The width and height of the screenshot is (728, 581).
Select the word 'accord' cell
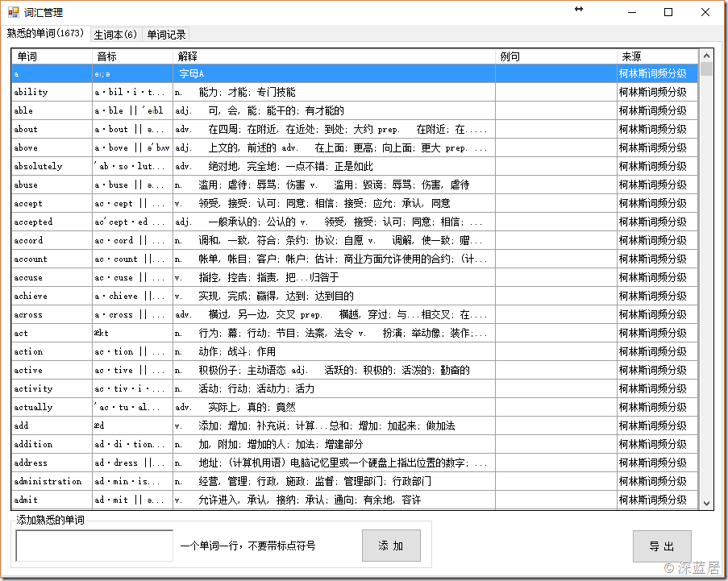click(x=52, y=240)
